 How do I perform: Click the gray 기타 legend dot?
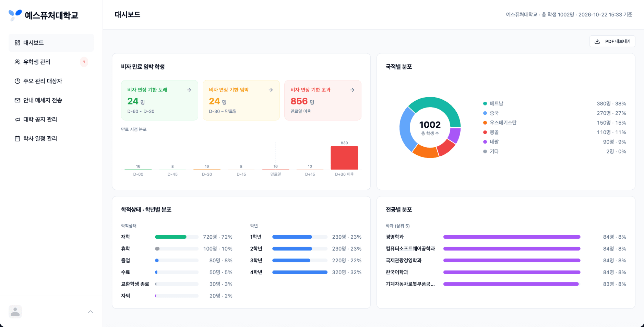(x=485, y=151)
